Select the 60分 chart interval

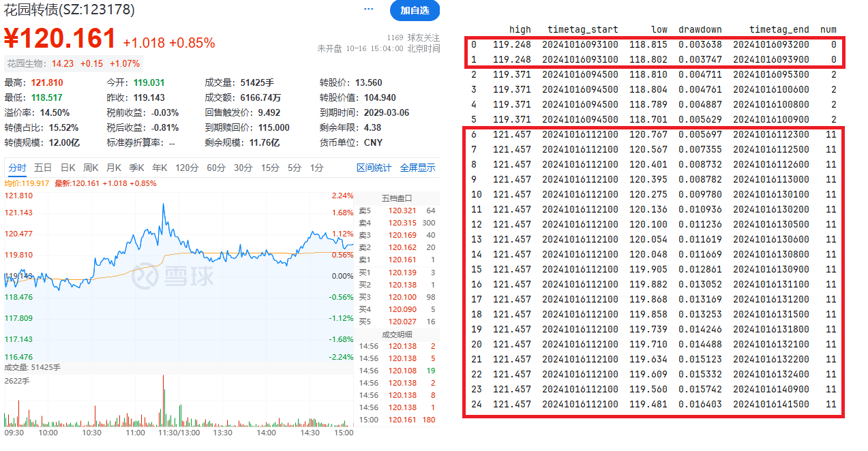(215, 168)
